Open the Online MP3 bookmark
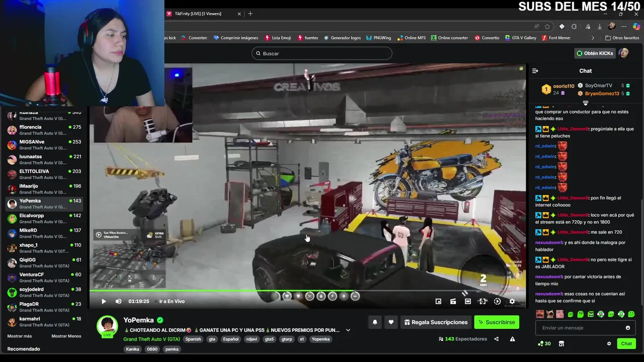Viewport: 644px width, 362px height. [411, 38]
